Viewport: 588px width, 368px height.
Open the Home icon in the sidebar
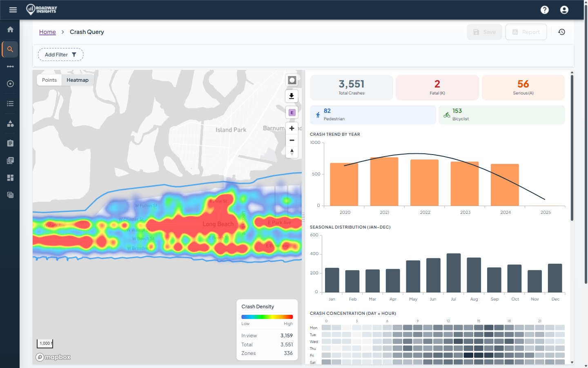[10, 29]
